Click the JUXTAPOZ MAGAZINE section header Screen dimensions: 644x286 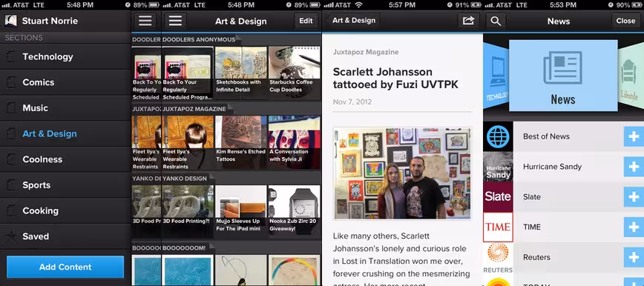(x=194, y=109)
